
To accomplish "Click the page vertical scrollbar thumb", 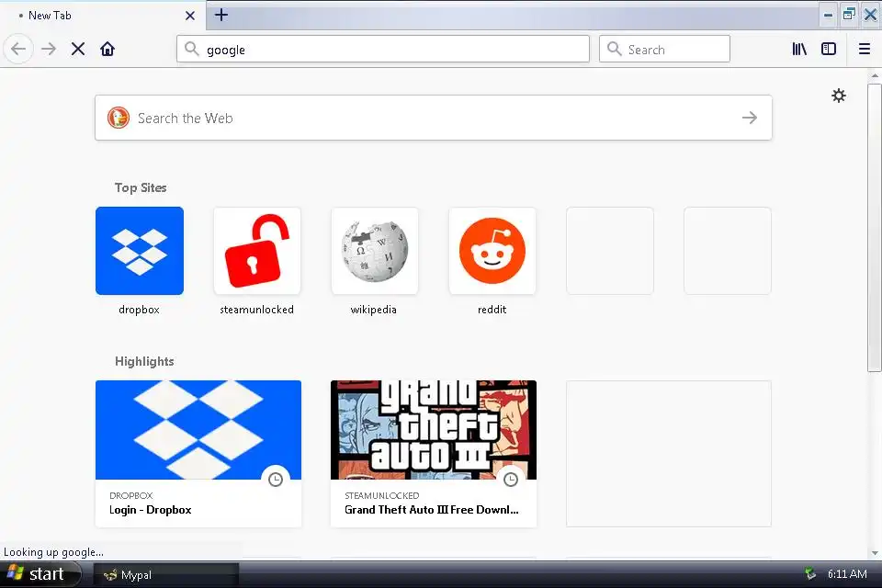I will pos(874,228).
